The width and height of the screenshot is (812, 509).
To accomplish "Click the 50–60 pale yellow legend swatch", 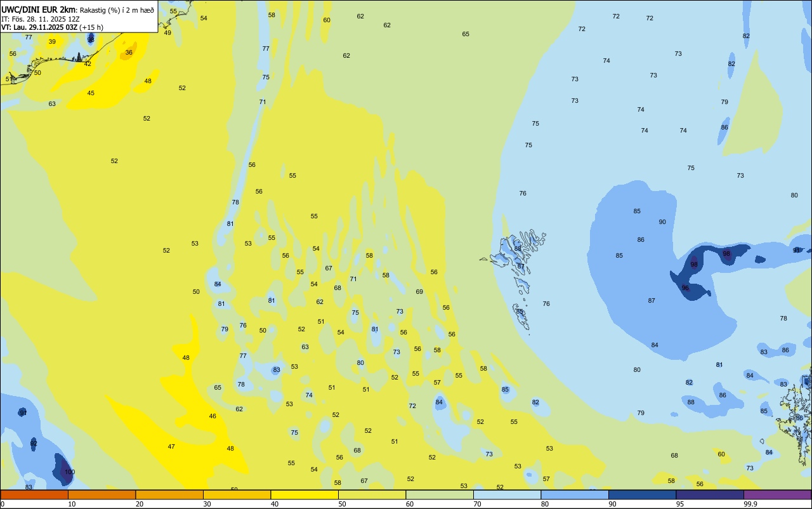I will [x=372, y=494].
